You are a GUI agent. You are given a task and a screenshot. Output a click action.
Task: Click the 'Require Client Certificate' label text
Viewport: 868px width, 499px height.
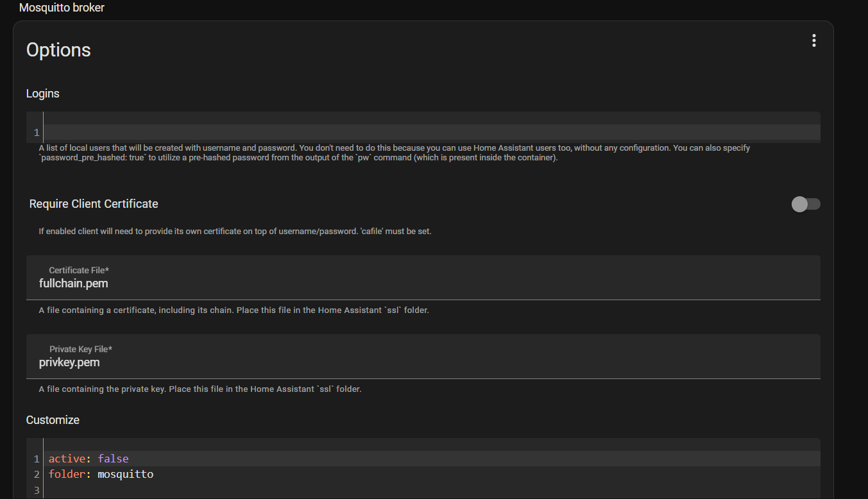94,204
